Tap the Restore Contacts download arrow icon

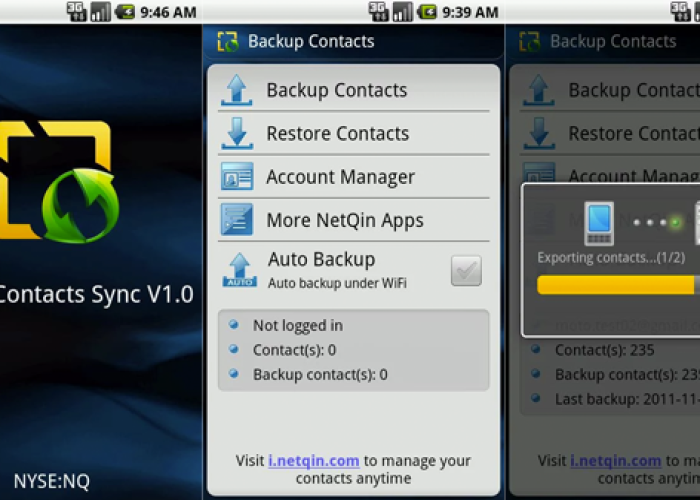pyautogui.click(x=237, y=133)
